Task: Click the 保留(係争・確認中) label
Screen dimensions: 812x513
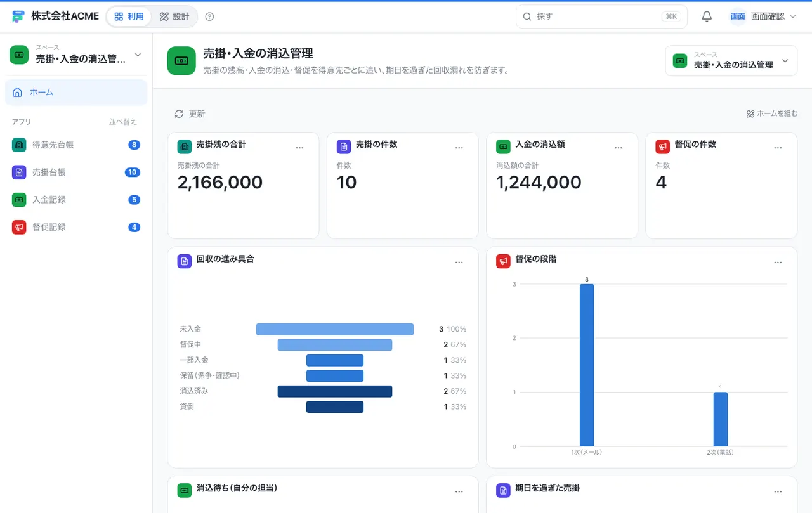Action: pos(209,375)
